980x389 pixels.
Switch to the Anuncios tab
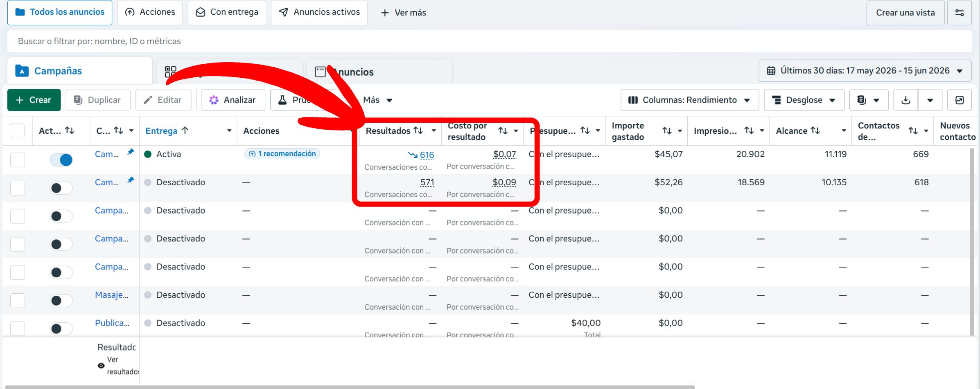point(379,72)
